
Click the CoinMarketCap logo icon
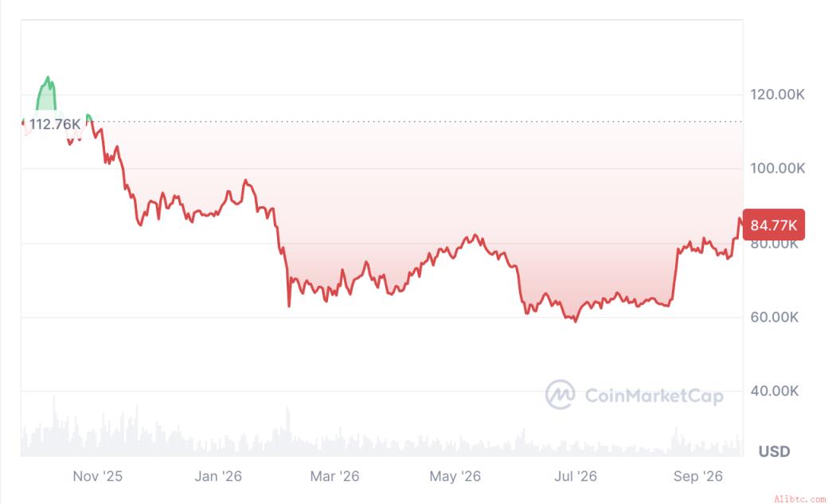(x=560, y=395)
